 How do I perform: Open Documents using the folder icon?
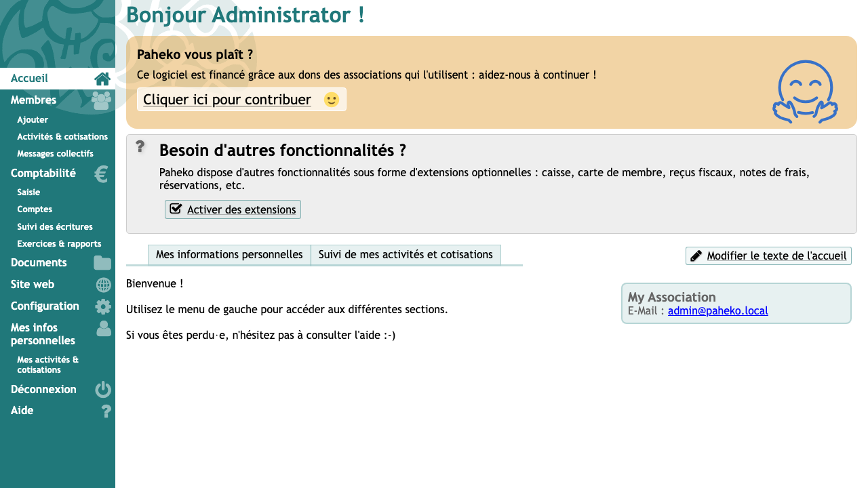point(102,263)
